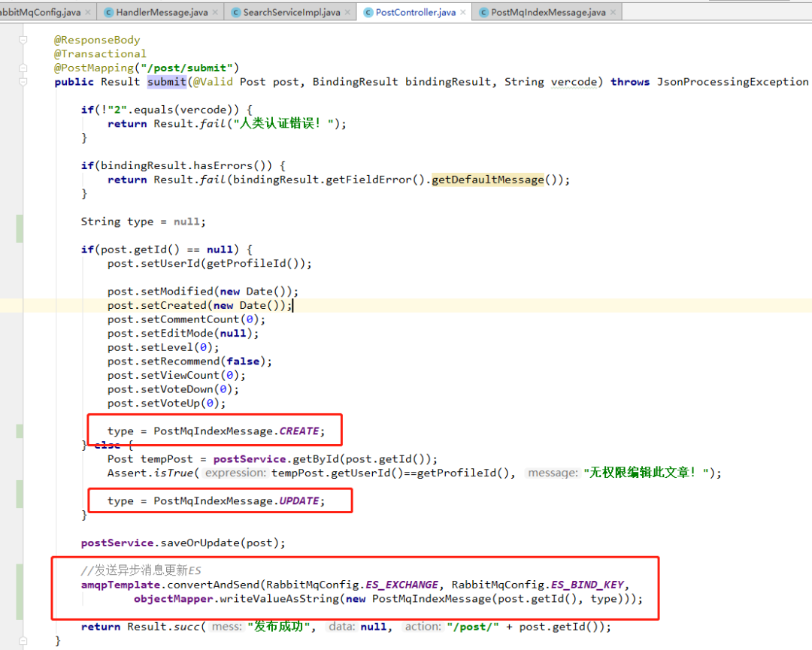Click the post.setVoteDown(0) line
This screenshot has width=812, height=650.
tap(173, 389)
